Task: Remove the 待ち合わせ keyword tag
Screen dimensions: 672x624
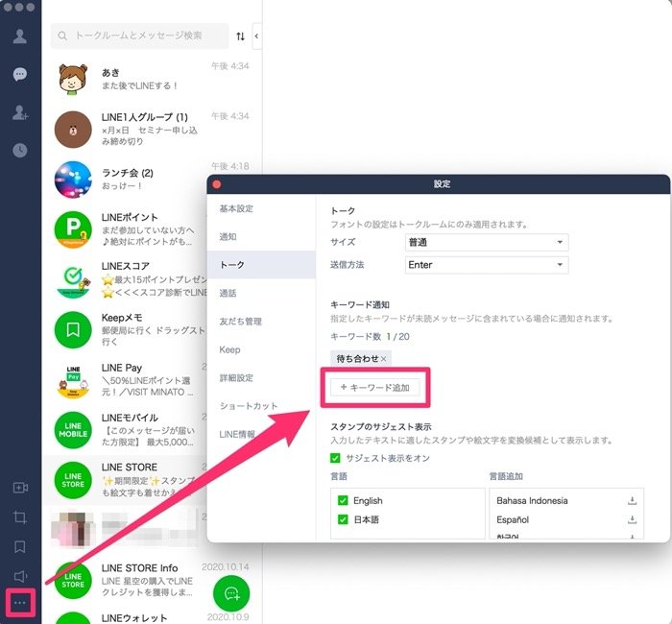Action: [x=384, y=359]
